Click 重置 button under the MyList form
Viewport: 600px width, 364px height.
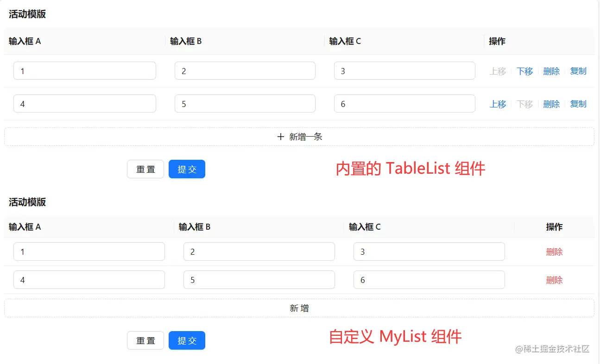(145, 340)
